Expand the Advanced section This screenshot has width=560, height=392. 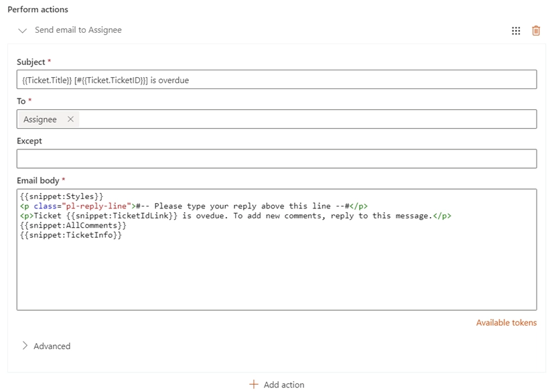pos(25,346)
